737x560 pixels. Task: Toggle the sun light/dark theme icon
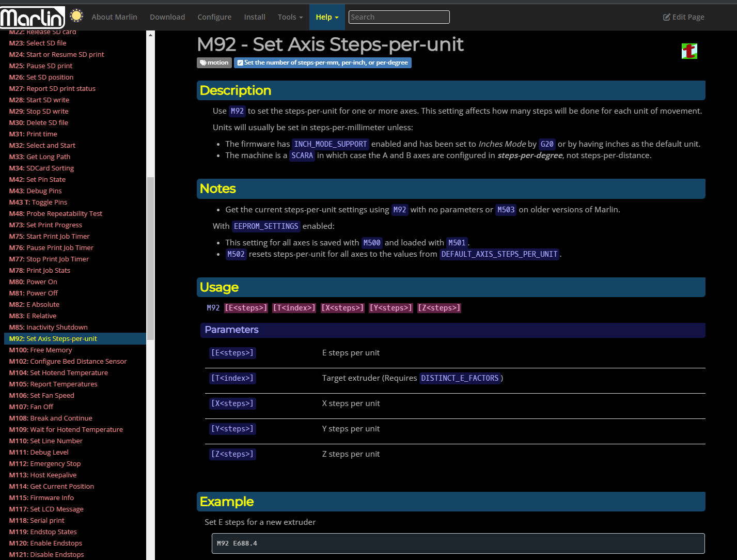pyautogui.click(x=76, y=16)
